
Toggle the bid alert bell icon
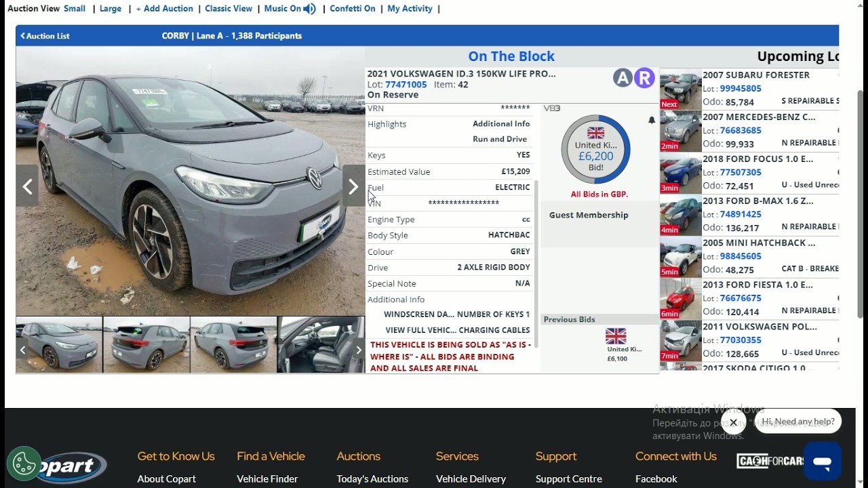(652, 120)
